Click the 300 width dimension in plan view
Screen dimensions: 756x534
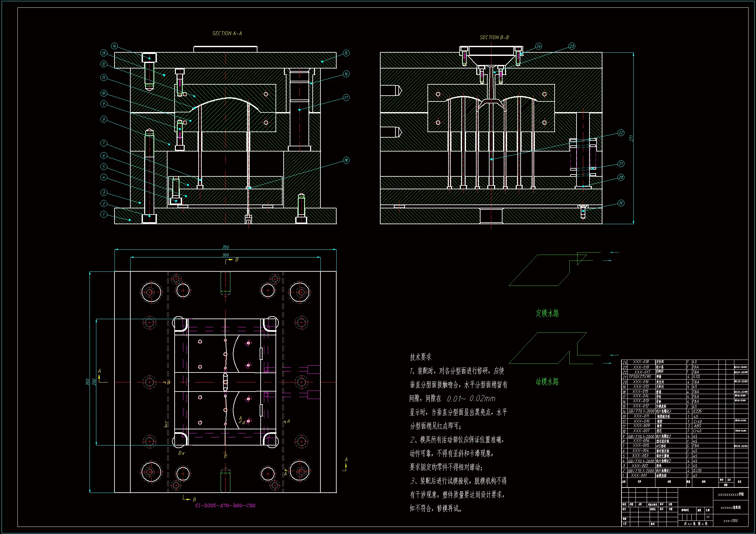coord(225,255)
